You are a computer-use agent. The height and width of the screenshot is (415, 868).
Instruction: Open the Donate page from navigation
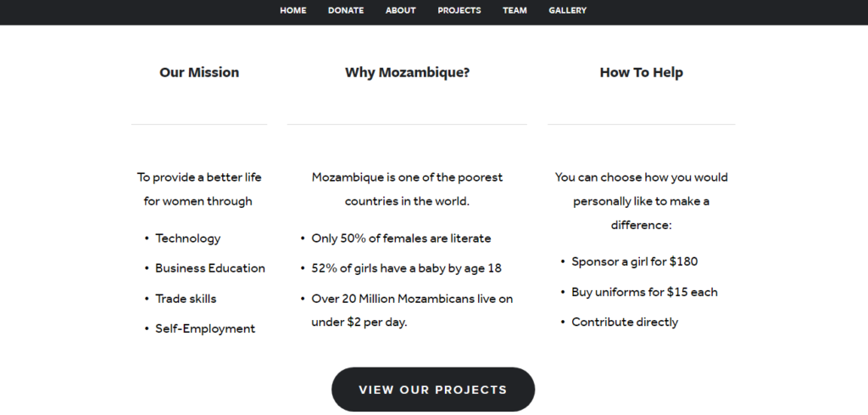click(346, 11)
